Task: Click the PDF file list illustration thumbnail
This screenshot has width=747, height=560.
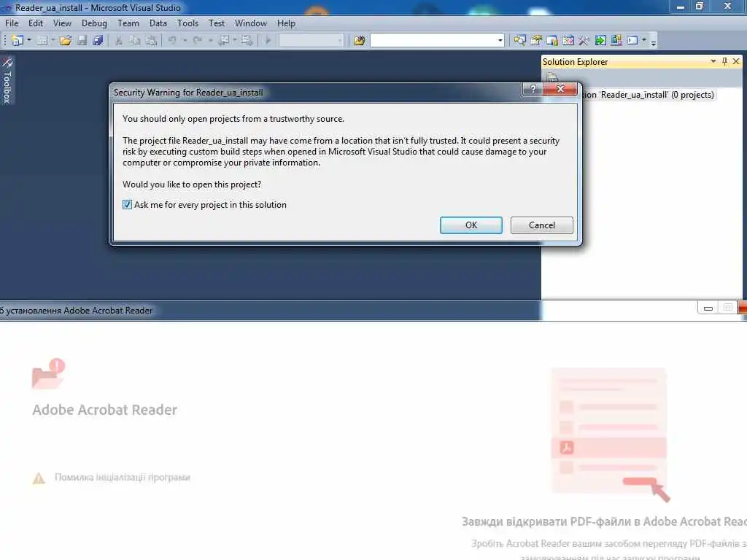Action: (x=611, y=435)
